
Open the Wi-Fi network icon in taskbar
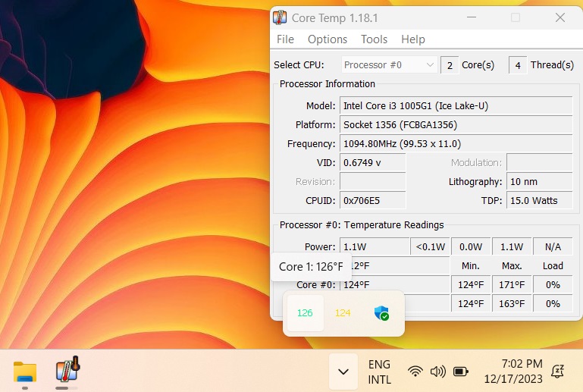tap(415, 372)
